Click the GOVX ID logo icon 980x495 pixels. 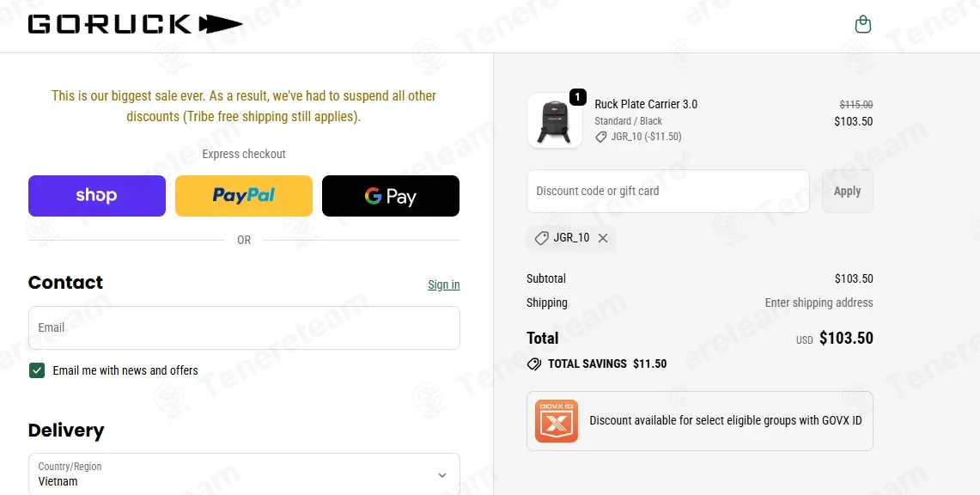[x=556, y=421]
